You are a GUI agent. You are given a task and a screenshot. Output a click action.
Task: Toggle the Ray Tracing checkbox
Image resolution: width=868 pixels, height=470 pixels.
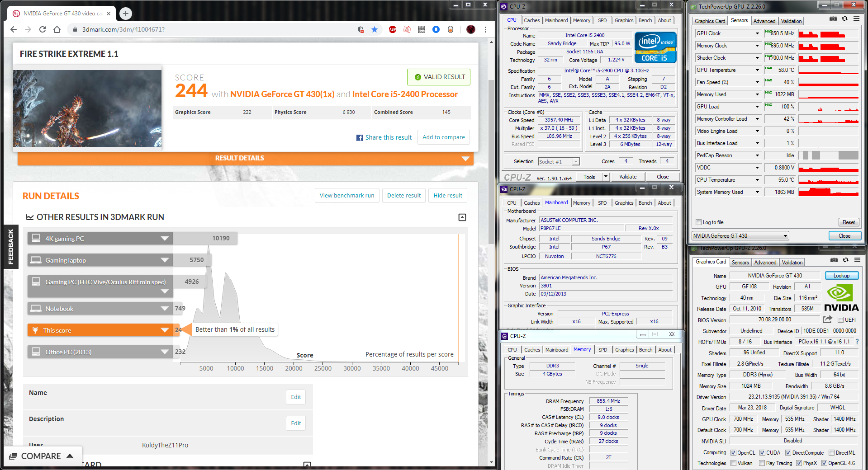[762, 463]
